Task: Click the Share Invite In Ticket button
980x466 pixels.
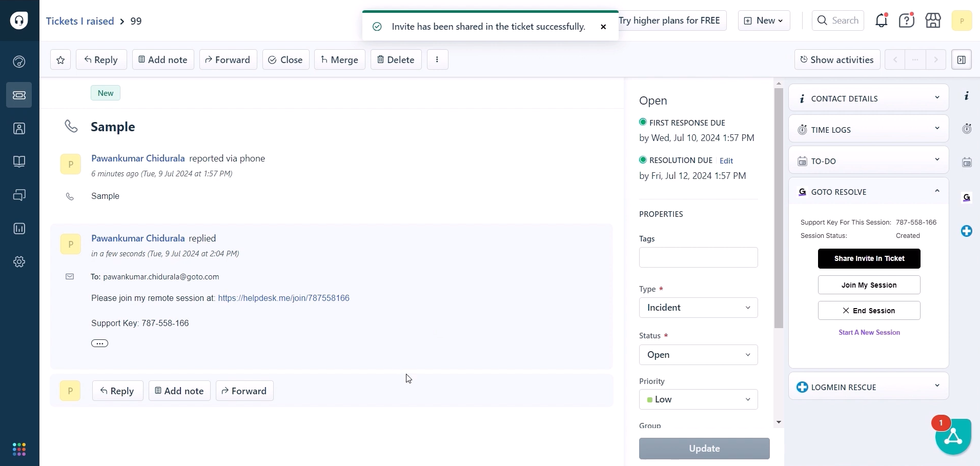Action: point(869,258)
